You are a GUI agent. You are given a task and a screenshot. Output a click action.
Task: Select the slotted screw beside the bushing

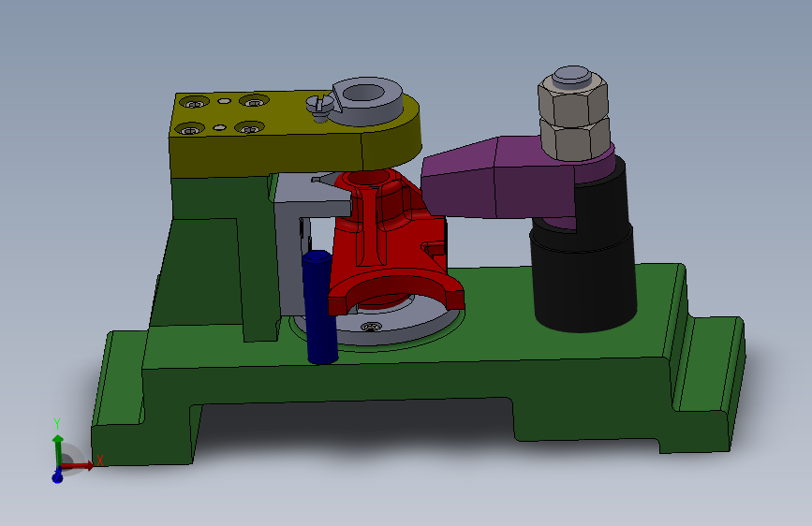pyautogui.click(x=319, y=108)
